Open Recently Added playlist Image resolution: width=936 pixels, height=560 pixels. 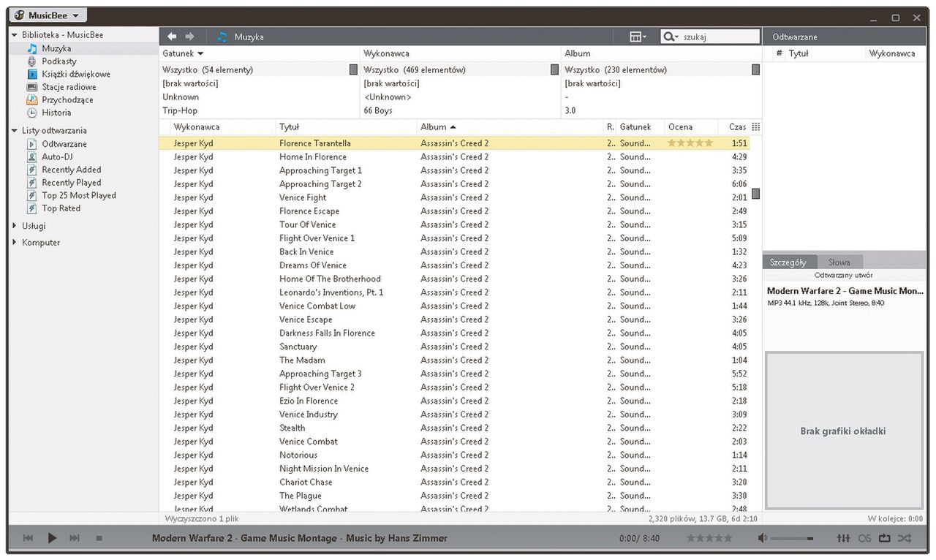pyautogui.click(x=71, y=170)
